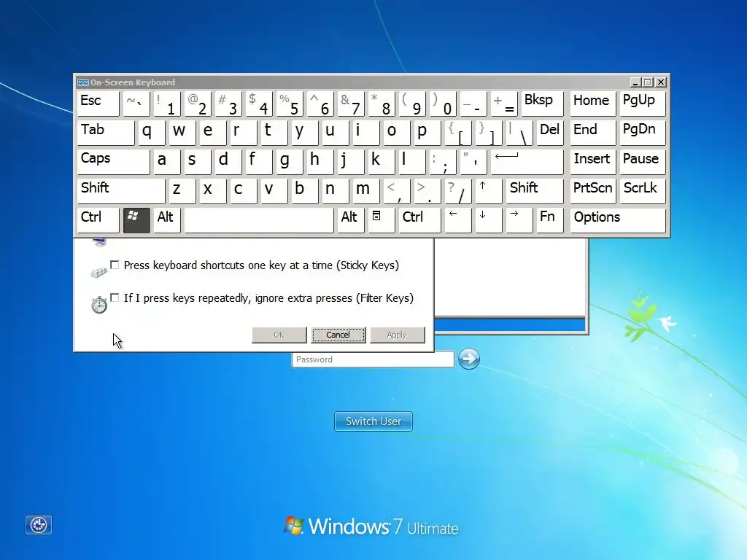Click the comma less-than key
The height and width of the screenshot is (560, 747).
click(396, 192)
